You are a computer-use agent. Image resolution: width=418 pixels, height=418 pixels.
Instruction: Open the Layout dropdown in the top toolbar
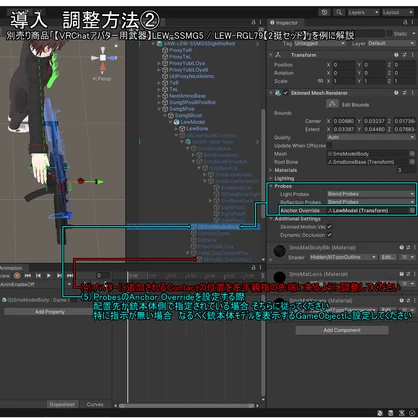[x=398, y=13]
